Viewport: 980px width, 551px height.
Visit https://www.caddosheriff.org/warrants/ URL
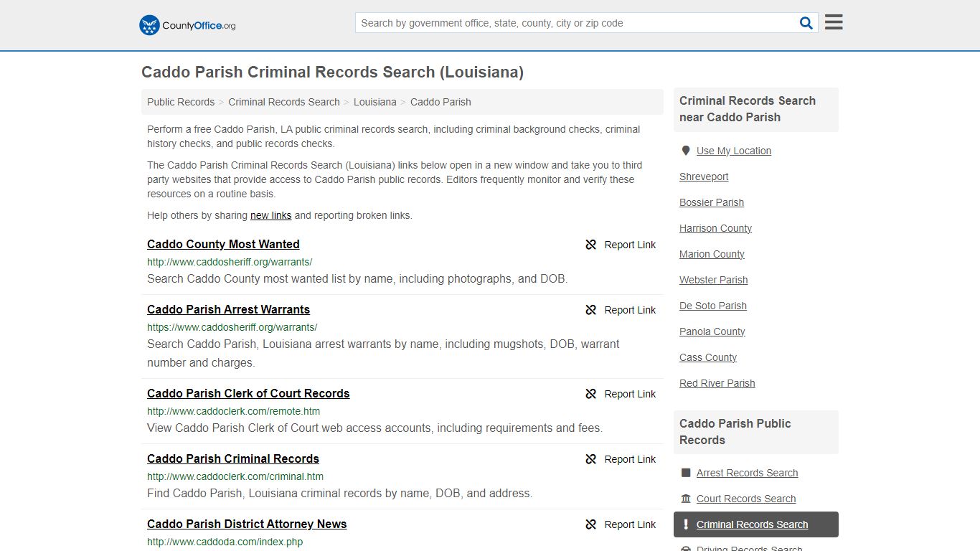click(x=232, y=327)
